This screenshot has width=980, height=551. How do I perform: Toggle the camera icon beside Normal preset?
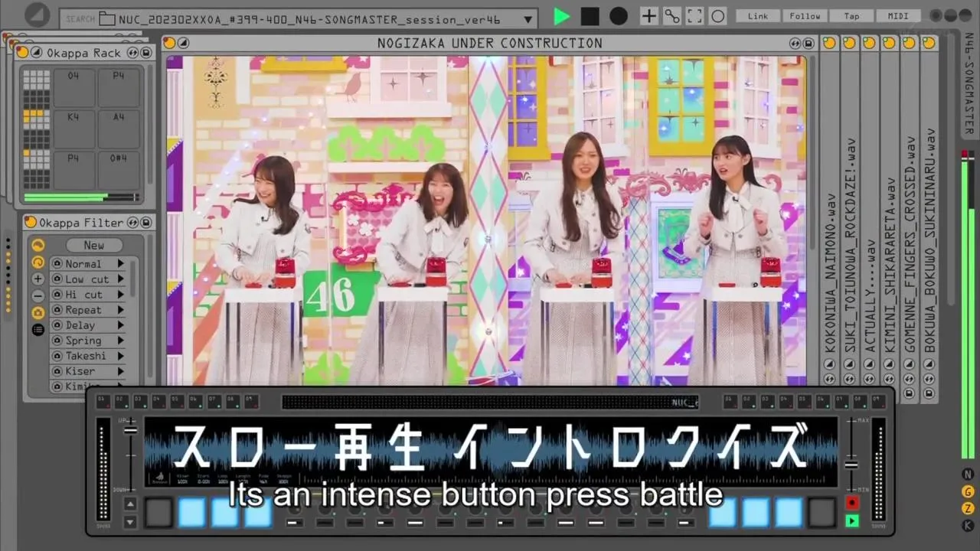(x=57, y=264)
